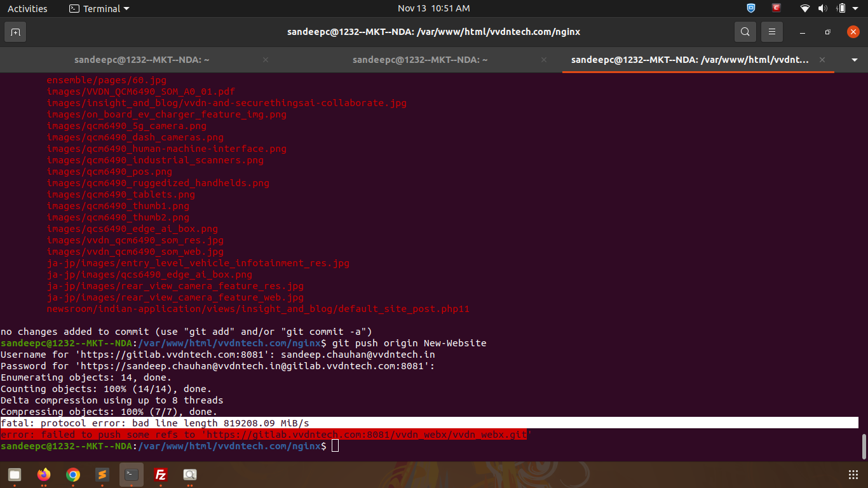Click the terminal vertical scrollbar handle
This screenshot has height=488, width=868.
click(x=864, y=446)
